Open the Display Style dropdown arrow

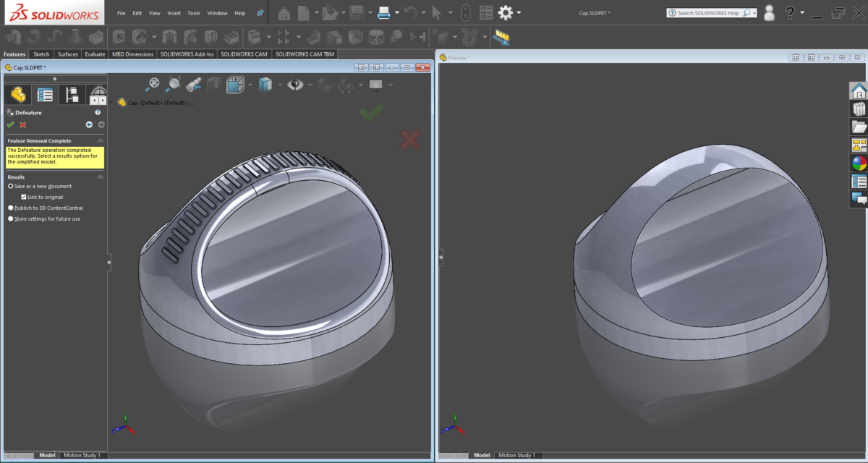click(279, 85)
